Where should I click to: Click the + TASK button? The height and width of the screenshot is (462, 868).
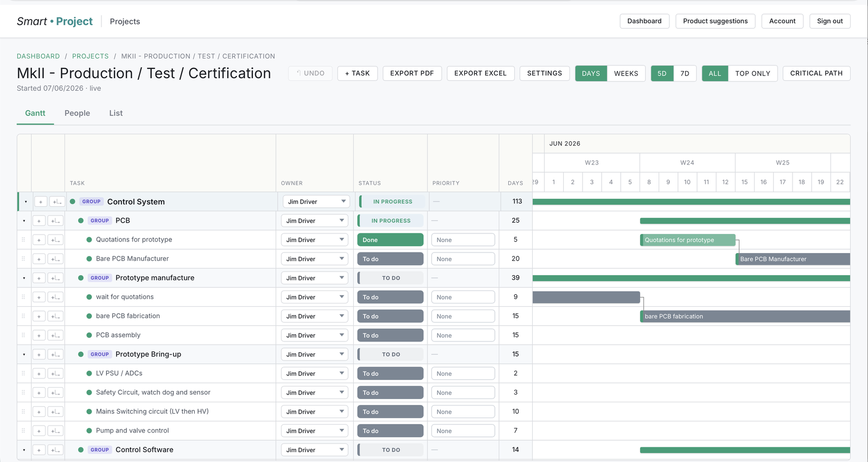click(358, 73)
